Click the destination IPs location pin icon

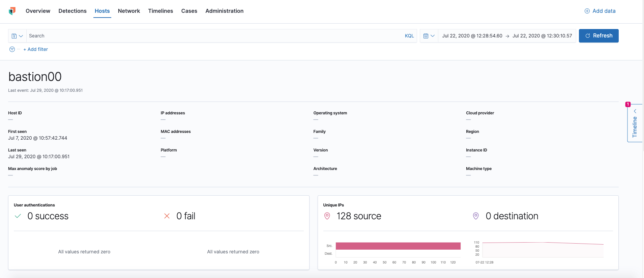click(x=476, y=216)
